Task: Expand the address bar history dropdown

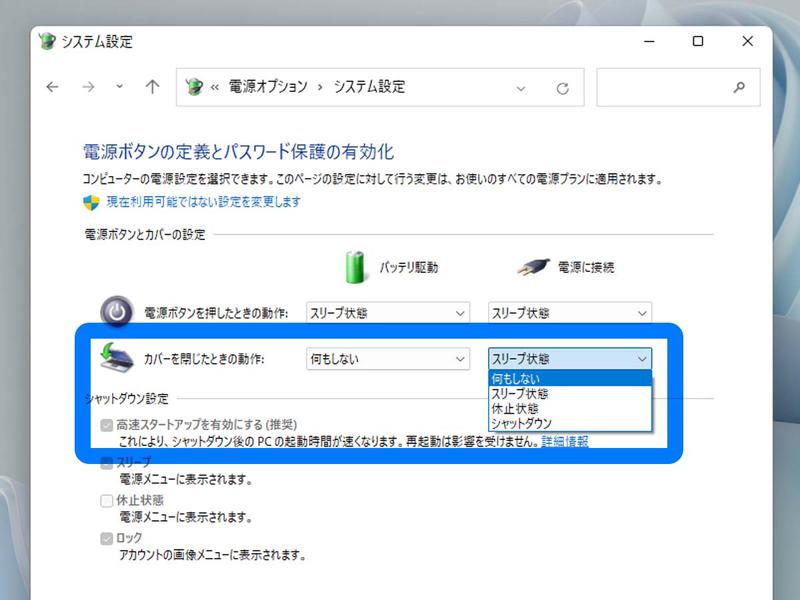Action: 520,88
